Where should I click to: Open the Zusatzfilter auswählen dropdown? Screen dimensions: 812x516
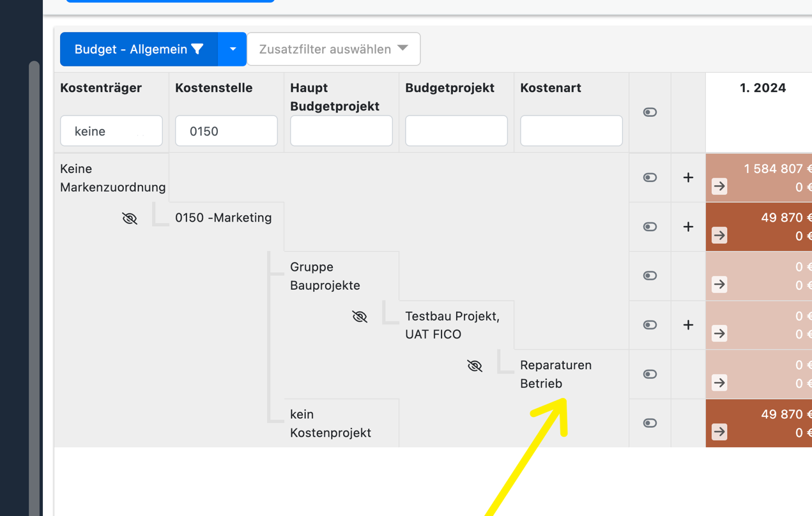pyautogui.click(x=333, y=49)
